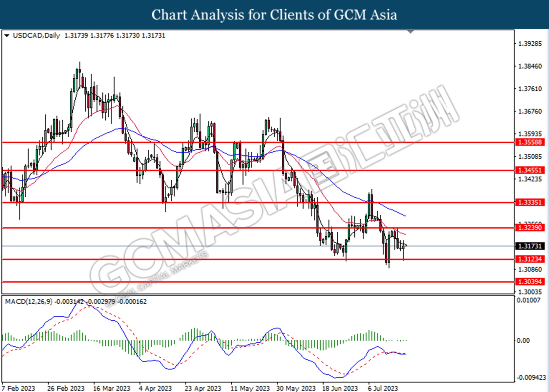Click the 4 Apr 2023 date label
Image resolution: width=549 pixels, height=392 pixels.
(155, 388)
